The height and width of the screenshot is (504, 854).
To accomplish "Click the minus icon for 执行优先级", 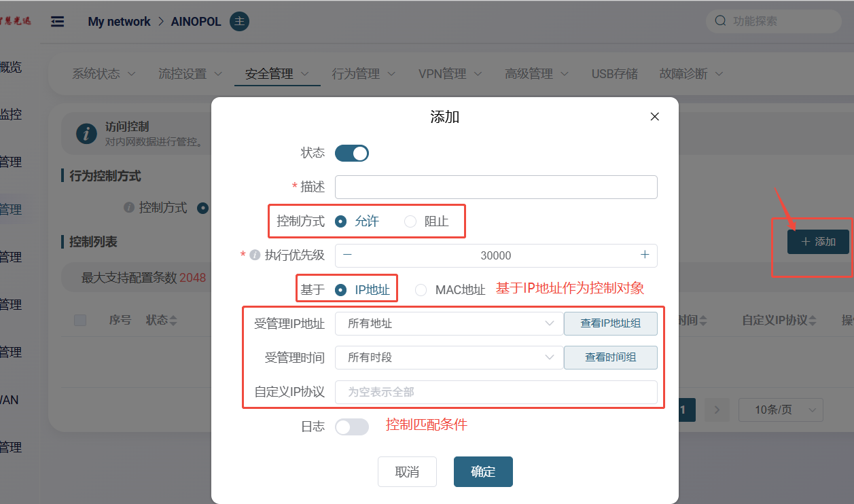I will [348, 255].
